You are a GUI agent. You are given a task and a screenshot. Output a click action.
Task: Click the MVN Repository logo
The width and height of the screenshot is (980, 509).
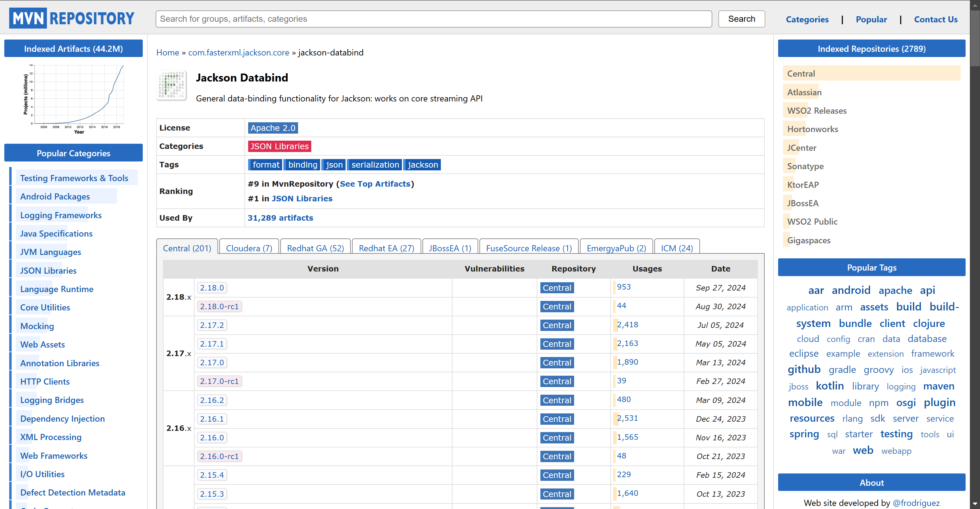tap(72, 18)
